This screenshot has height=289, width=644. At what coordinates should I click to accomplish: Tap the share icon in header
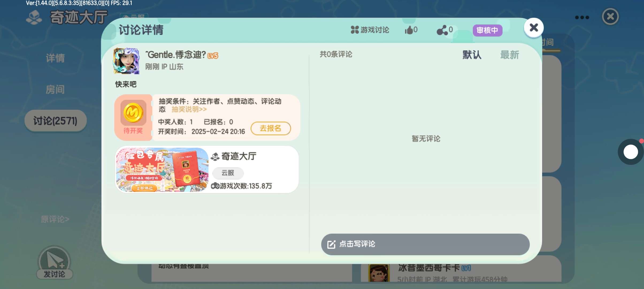(x=442, y=30)
